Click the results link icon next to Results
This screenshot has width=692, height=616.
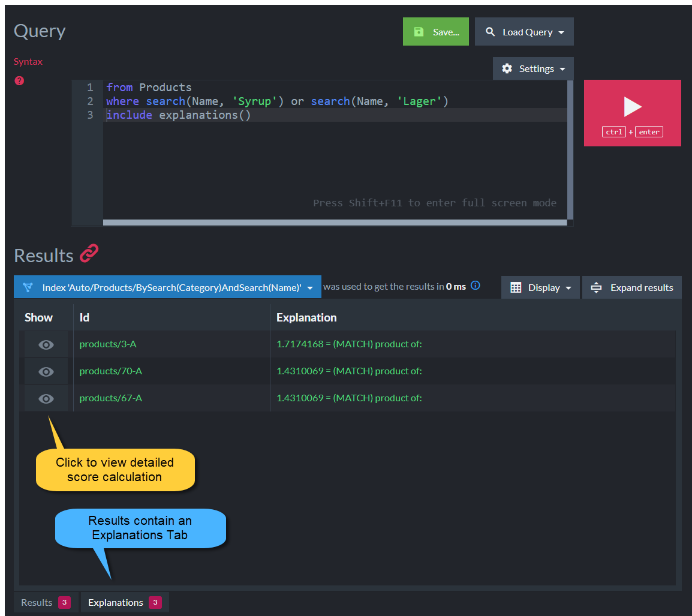click(x=89, y=254)
